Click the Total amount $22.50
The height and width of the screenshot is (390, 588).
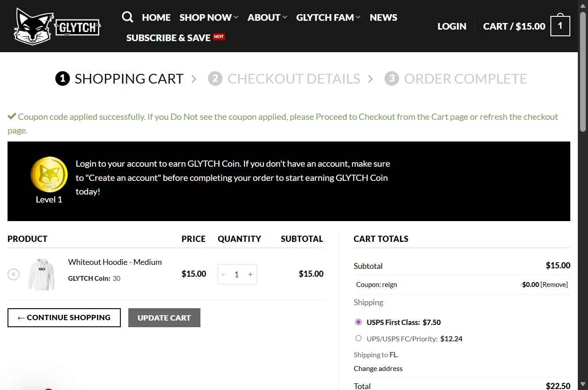click(x=558, y=386)
